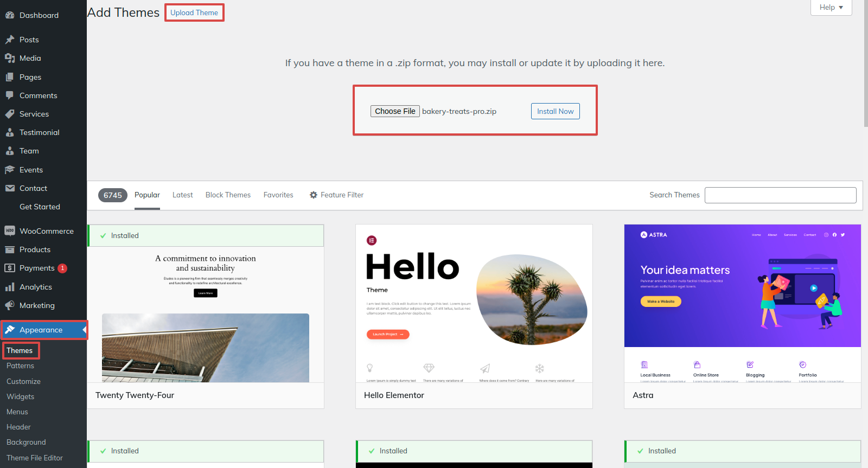
Task: Switch to Favorites tab
Action: (x=278, y=195)
